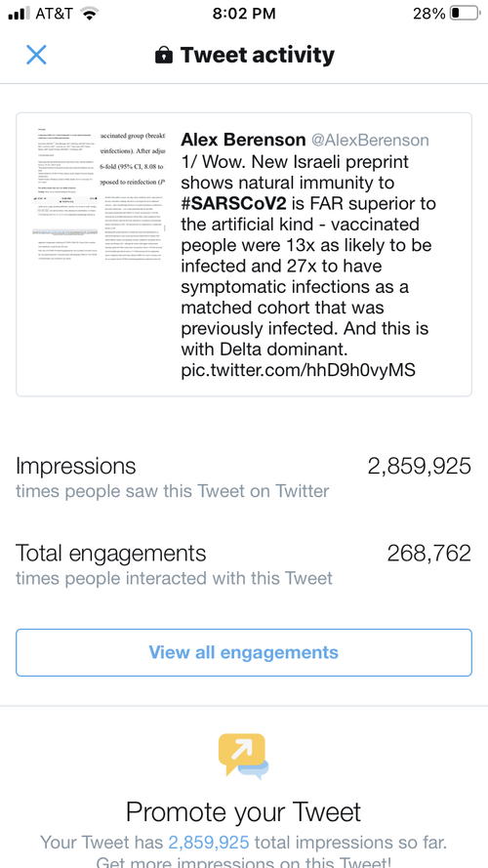The height and width of the screenshot is (868, 488).
Task: Close Tweet activity with the X icon
Action: tap(36, 55)
